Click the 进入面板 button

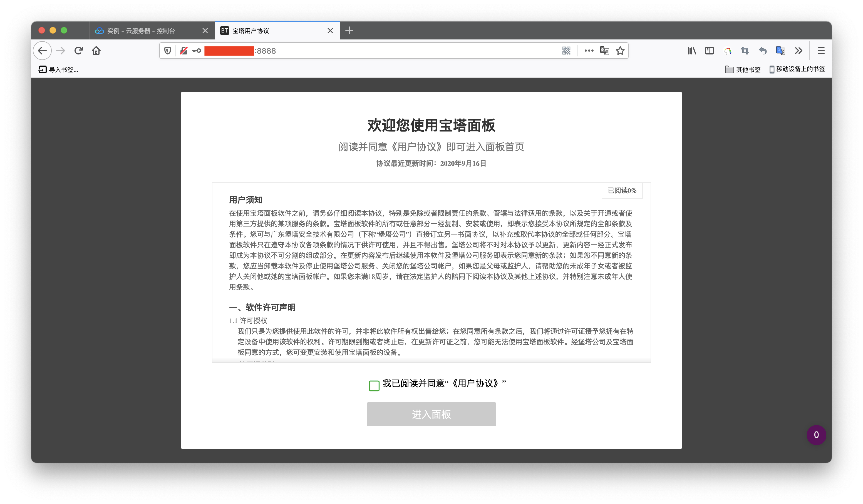431,414
